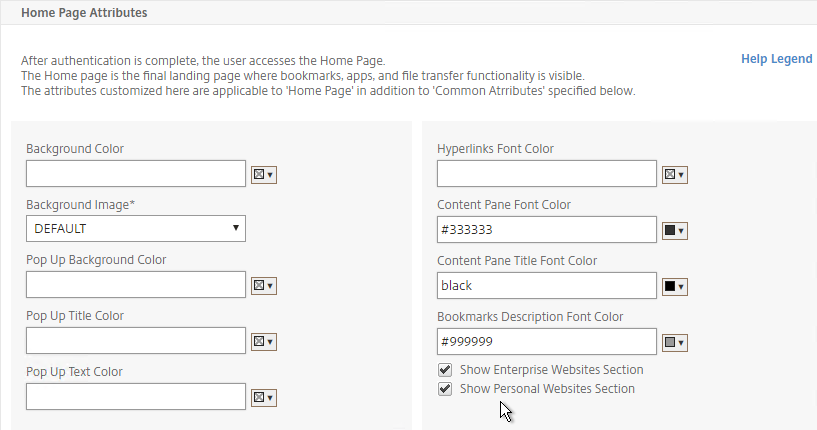Uncheck Show Personal Websites Section

445,389
